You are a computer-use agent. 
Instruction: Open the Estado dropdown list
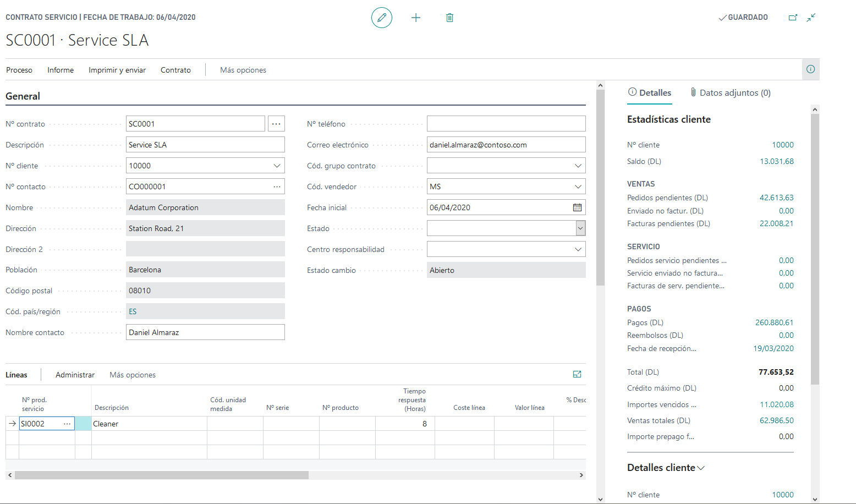click(580, 228)
